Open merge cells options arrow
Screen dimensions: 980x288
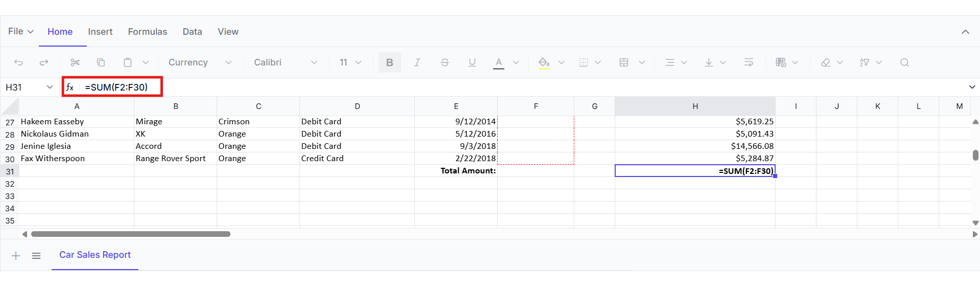(642, 62)
